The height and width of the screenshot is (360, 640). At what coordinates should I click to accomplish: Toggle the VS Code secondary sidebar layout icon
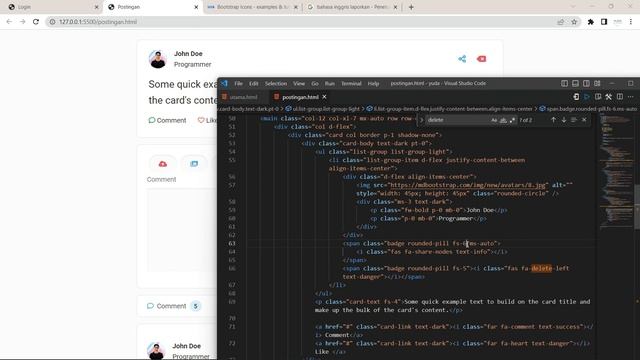[x=586, y=83]
